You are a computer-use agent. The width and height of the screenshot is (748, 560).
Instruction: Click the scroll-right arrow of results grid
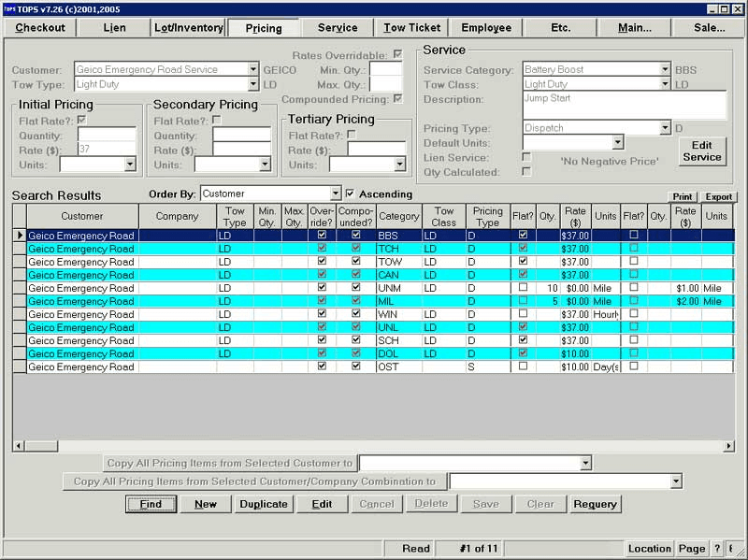click(x=729, y=447)
